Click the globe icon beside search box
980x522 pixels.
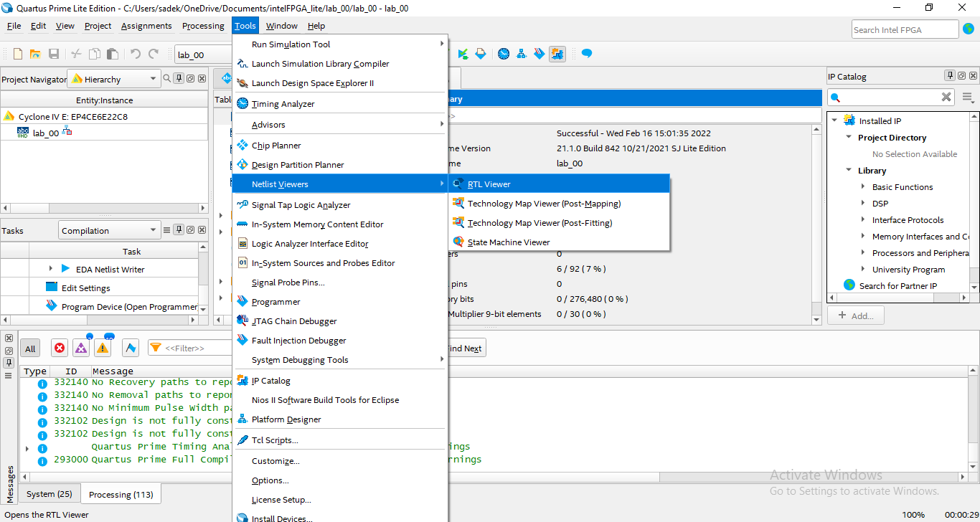coord(969,29)
